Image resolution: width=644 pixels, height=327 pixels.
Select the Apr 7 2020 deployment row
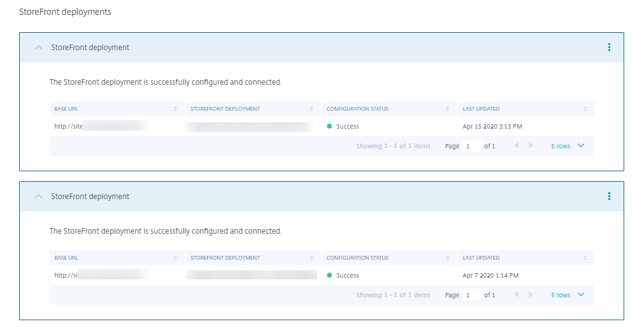pyautogui.click(x=490, y=275)
